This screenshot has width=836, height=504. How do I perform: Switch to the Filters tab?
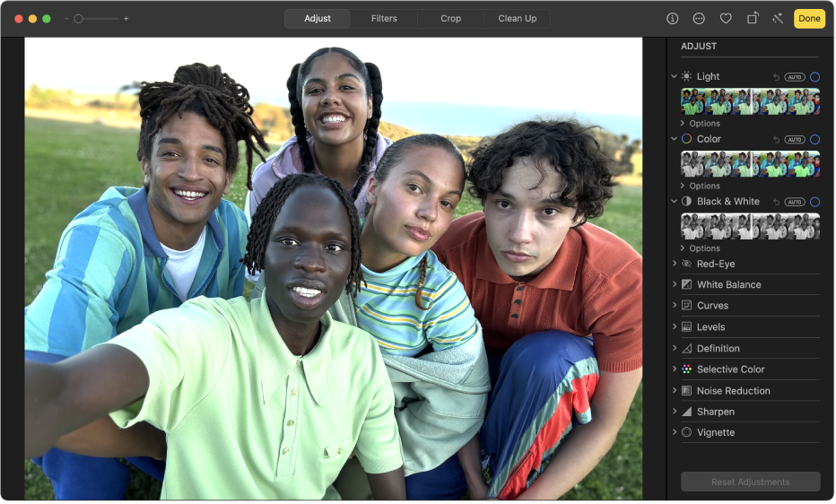[x=384, y=19]
